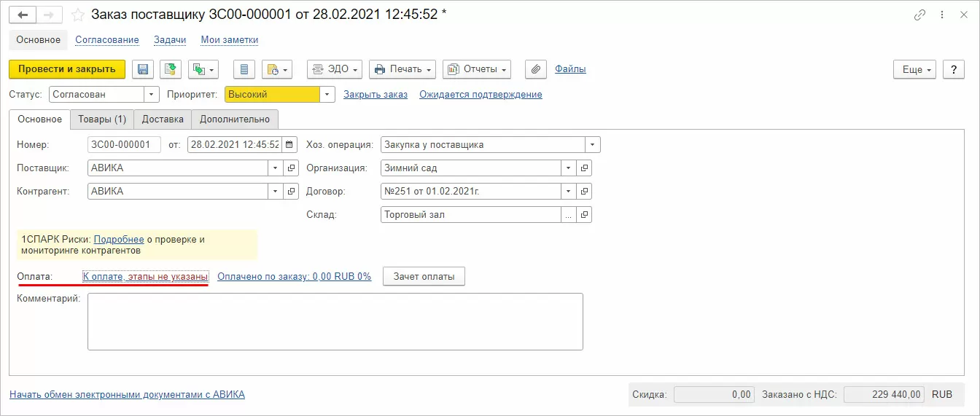Screen dimensions: 980x416
Task: Open the create-based-on icon menu
Action: pos(203,69)
